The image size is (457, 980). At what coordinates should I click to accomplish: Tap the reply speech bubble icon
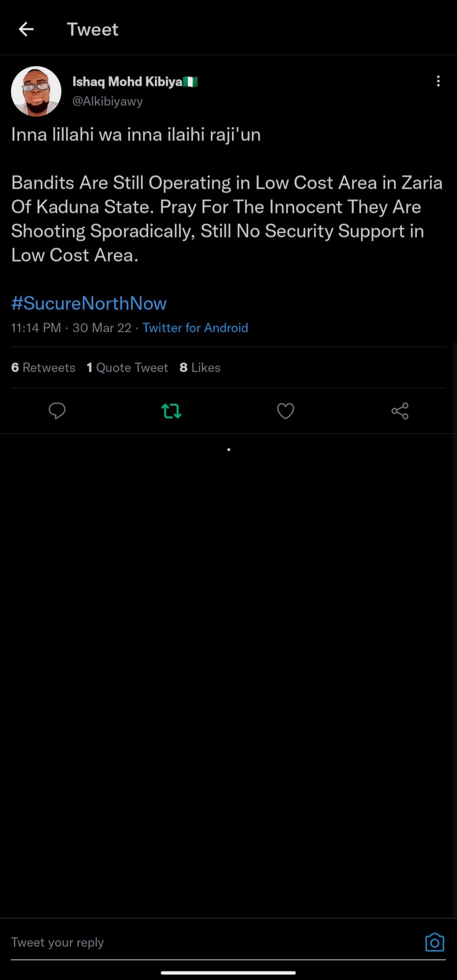click(x=57, y=411)
